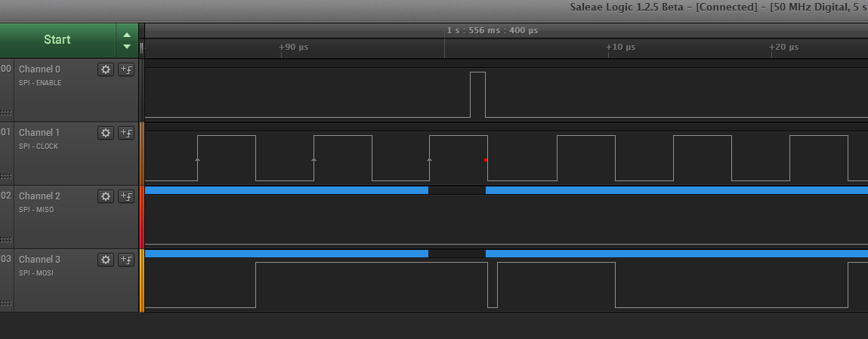Click the Channel 3 resize grip dots

[x=7, y=304]
